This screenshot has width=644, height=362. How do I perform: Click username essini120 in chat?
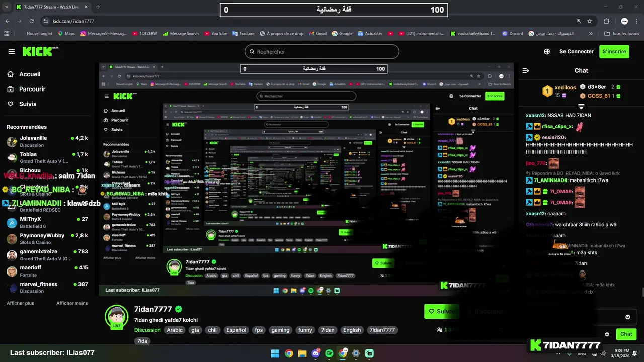[554, 137]
